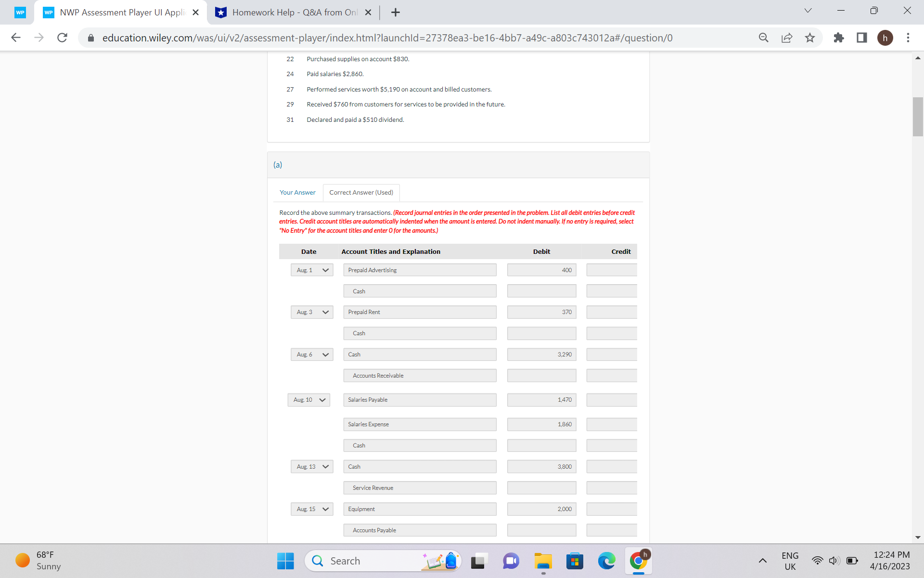Click the "(a)" section link

[278, 164]
